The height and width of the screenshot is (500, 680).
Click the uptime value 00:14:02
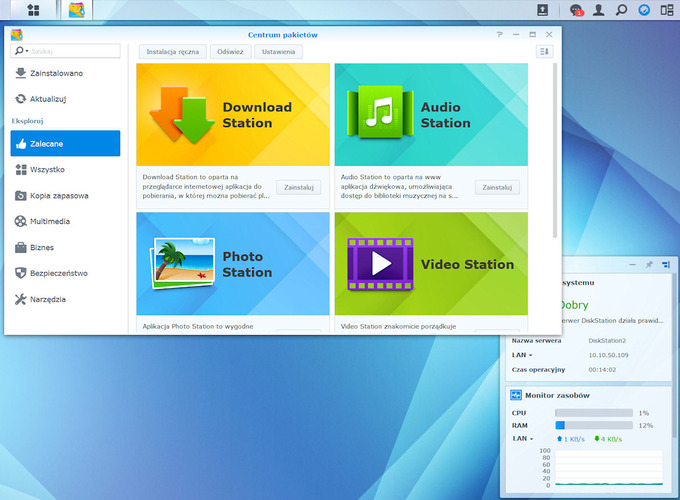tap(602, 370)
